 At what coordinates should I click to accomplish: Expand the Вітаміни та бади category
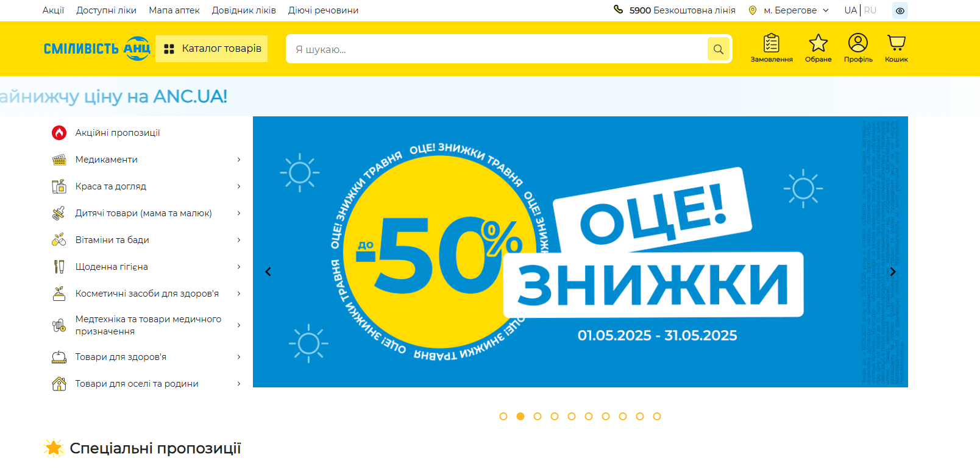[x=146, y=240]
